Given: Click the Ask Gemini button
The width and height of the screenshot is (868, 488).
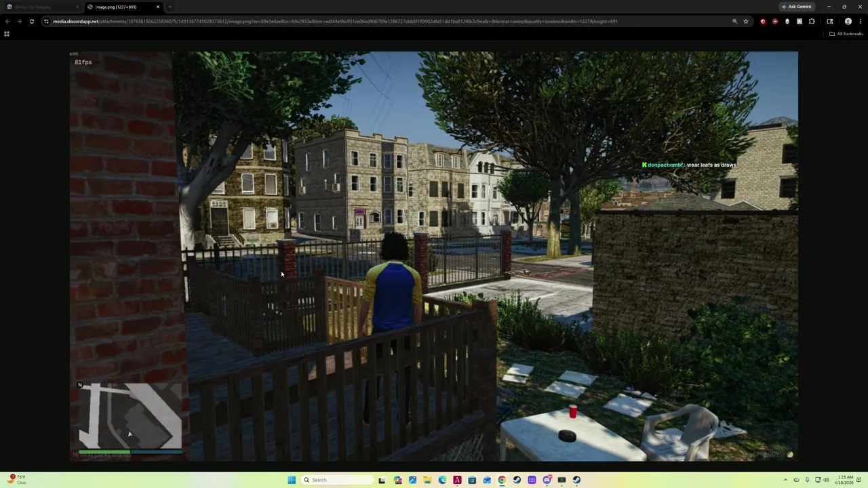Looking at the screenshot, I should coord(797,7).
